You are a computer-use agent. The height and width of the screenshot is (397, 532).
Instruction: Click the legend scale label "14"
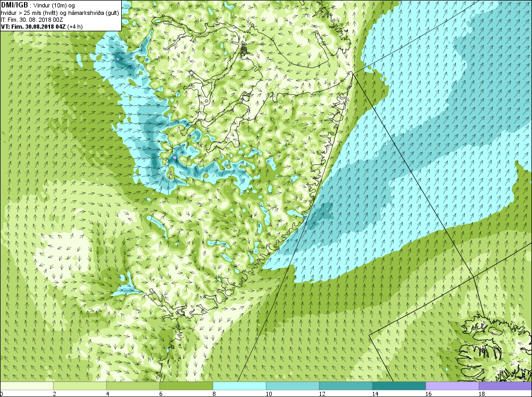(375, 394)
